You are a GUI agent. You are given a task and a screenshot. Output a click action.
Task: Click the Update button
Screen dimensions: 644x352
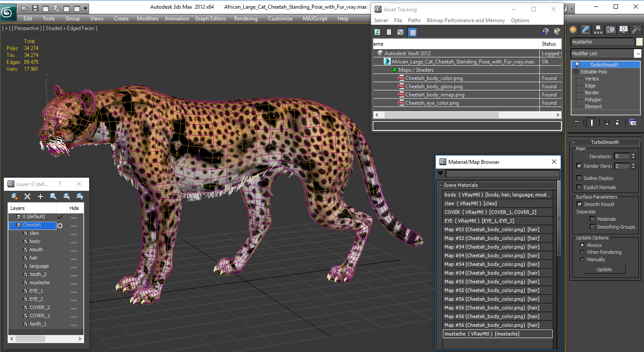click(604, 269)
